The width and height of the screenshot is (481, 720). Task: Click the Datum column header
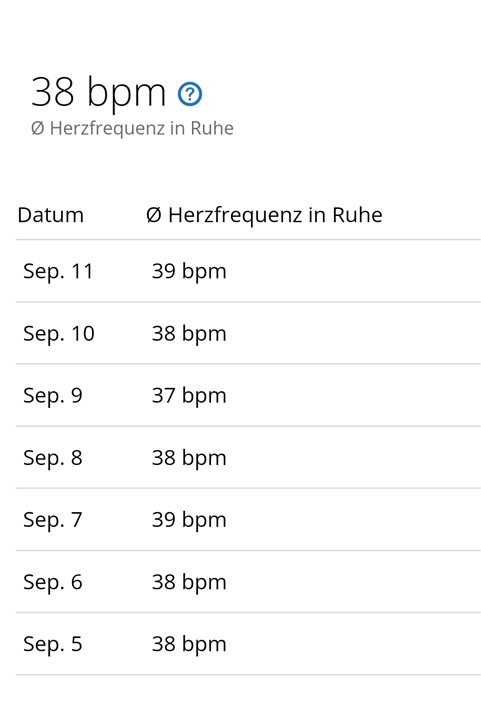(x=50, y=215)
